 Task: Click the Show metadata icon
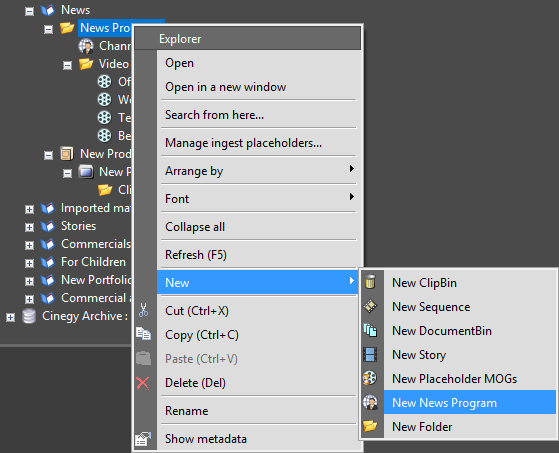[143, 439]
